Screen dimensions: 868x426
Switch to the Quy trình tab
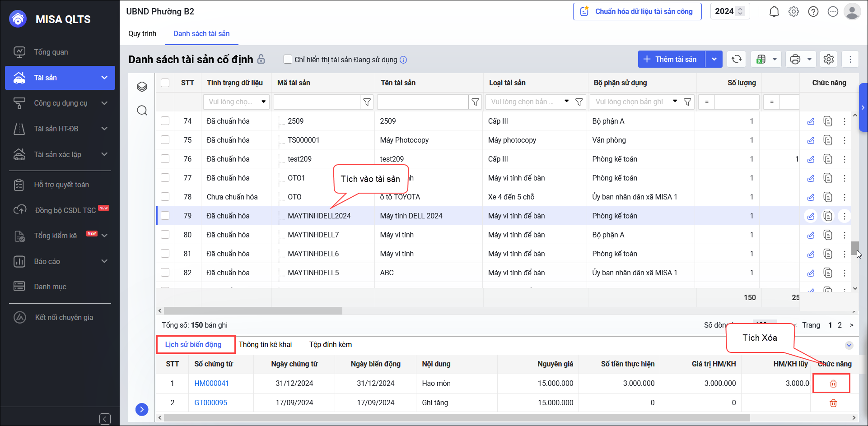pos(142,34)
